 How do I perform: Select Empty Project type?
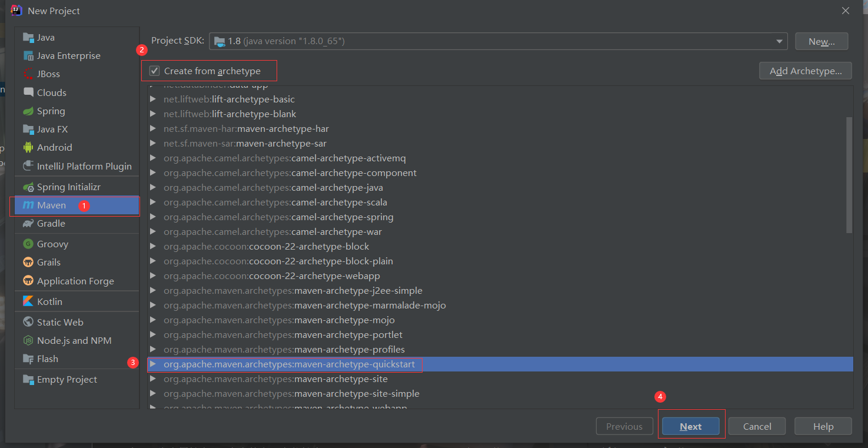click(x=77, y=379)
